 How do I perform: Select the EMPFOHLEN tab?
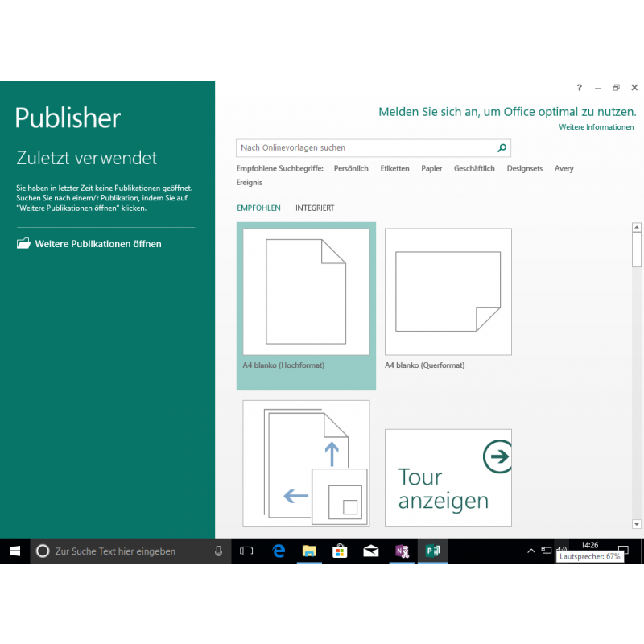click(x=258, y=208)
